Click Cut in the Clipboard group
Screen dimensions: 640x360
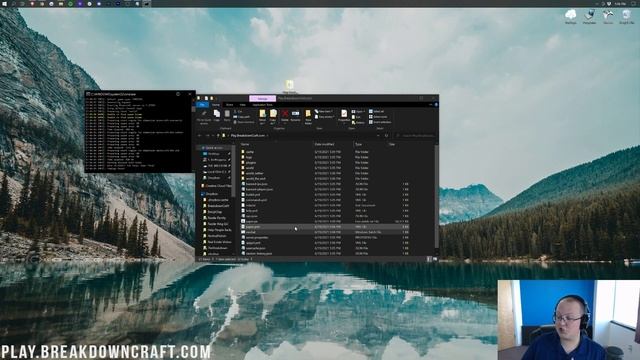click(x=238, y=111)
